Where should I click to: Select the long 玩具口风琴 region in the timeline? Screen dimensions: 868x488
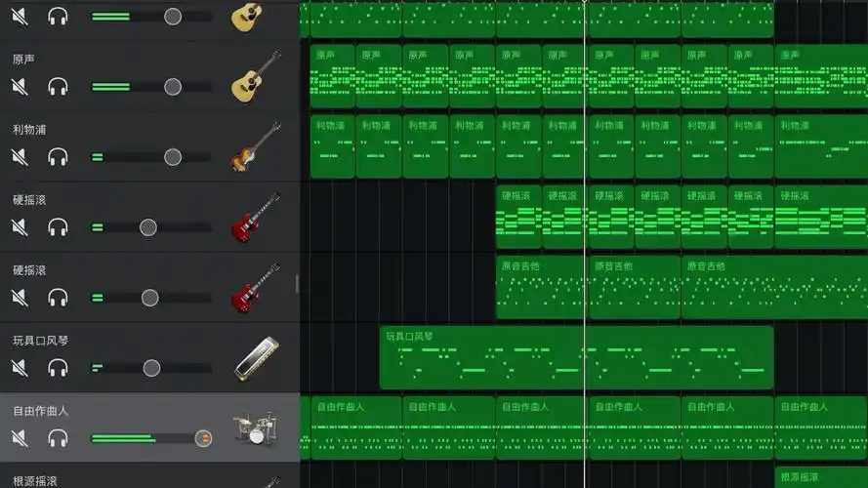click(x=576, y=357)
